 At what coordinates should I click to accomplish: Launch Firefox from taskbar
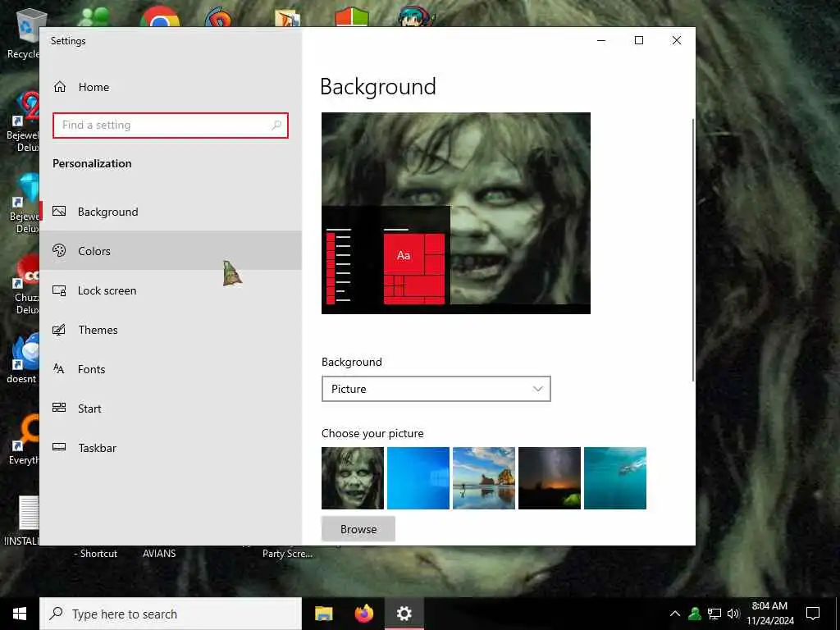[x=364, y=614]
